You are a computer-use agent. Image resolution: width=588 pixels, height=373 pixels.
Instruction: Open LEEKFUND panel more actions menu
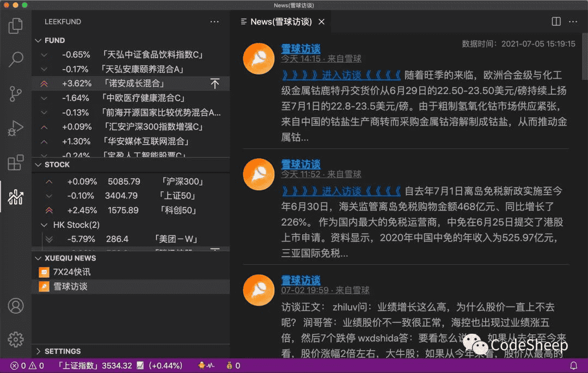(x=215, y=22)
